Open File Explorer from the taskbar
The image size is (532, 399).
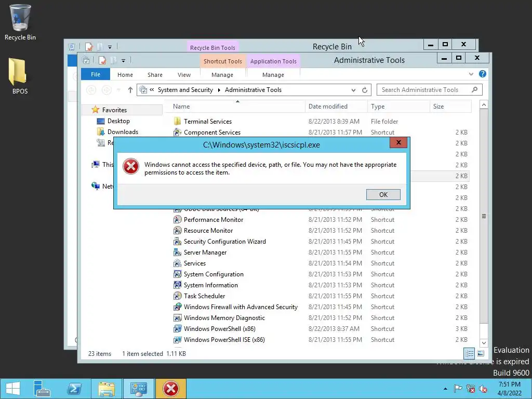(x=107, y=389)
